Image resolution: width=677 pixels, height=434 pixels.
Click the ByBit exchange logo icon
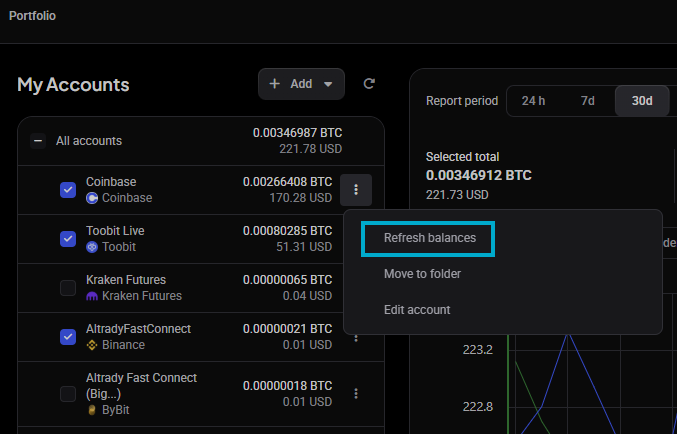tap(92, 410)
